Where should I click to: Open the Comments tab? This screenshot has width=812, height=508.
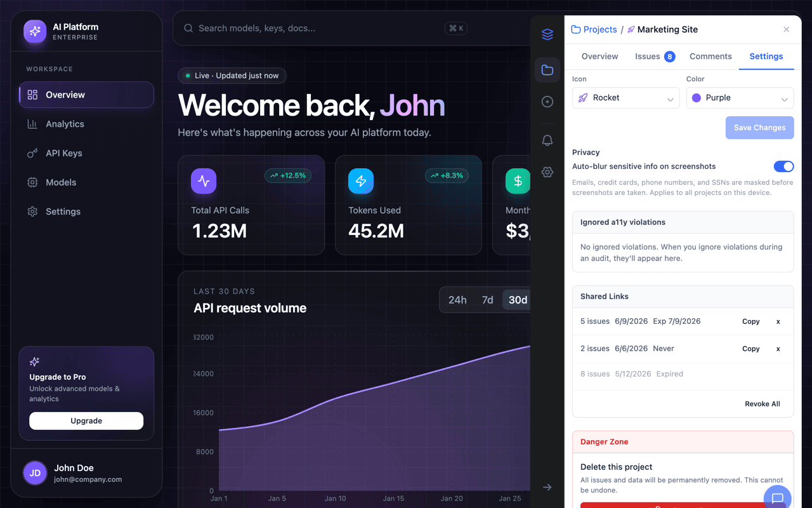click(710, 57)
